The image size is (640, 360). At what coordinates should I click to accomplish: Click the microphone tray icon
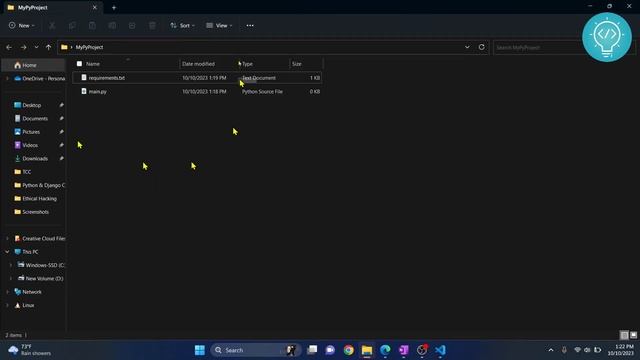[564, 350]
